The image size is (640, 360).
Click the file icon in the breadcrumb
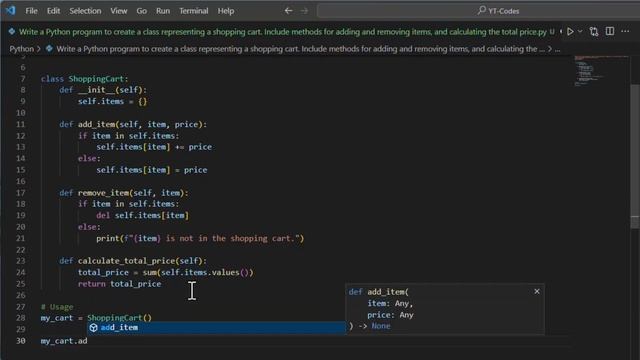click(x=49, y=49)
